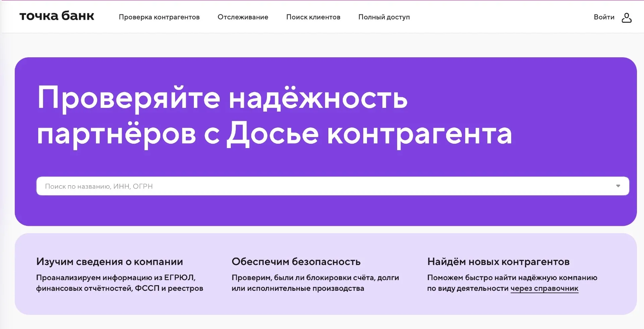Click the Поможем быстро найти description text

[512, 278]
